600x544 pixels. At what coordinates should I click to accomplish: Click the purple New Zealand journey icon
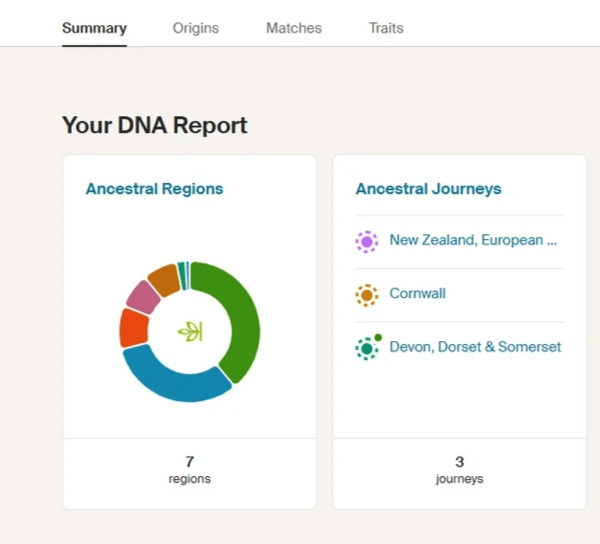367,241
